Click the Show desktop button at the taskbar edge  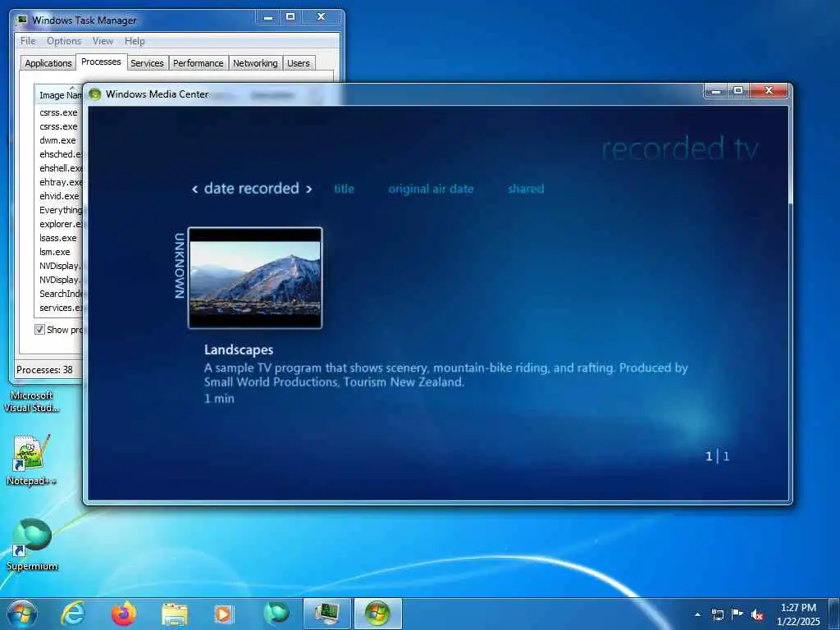pos(835,614)
